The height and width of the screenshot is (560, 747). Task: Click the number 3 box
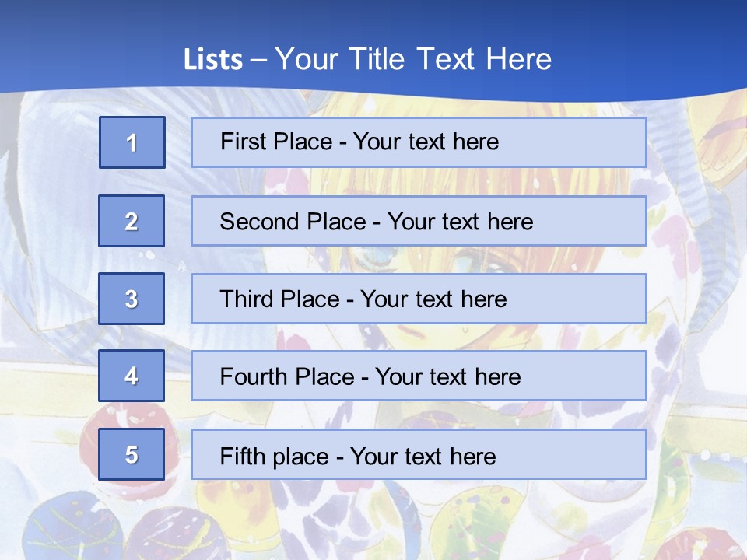pos(132,299)
